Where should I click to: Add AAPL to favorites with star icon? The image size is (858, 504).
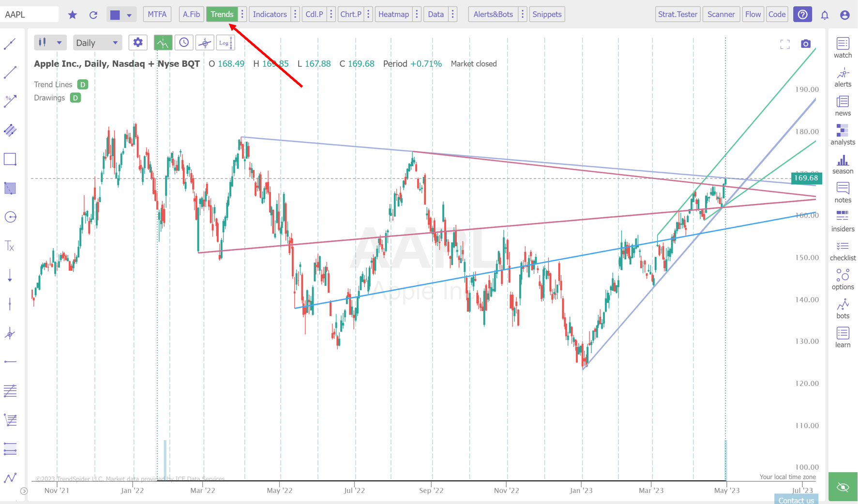click(73, 15)
